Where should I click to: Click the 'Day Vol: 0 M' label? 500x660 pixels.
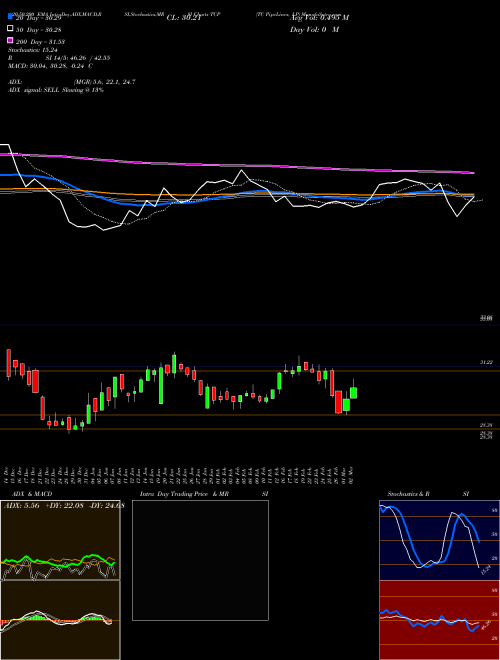click(314, 30)
